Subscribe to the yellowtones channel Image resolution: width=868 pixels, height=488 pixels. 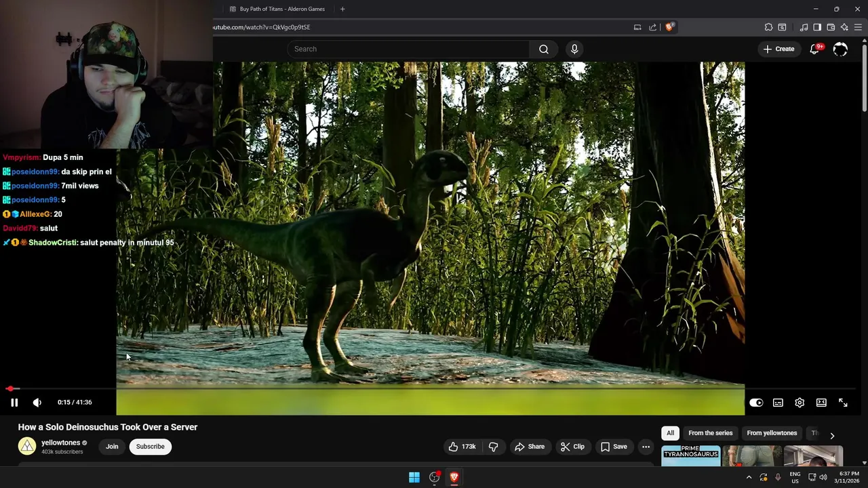click(x=151, y=447)
